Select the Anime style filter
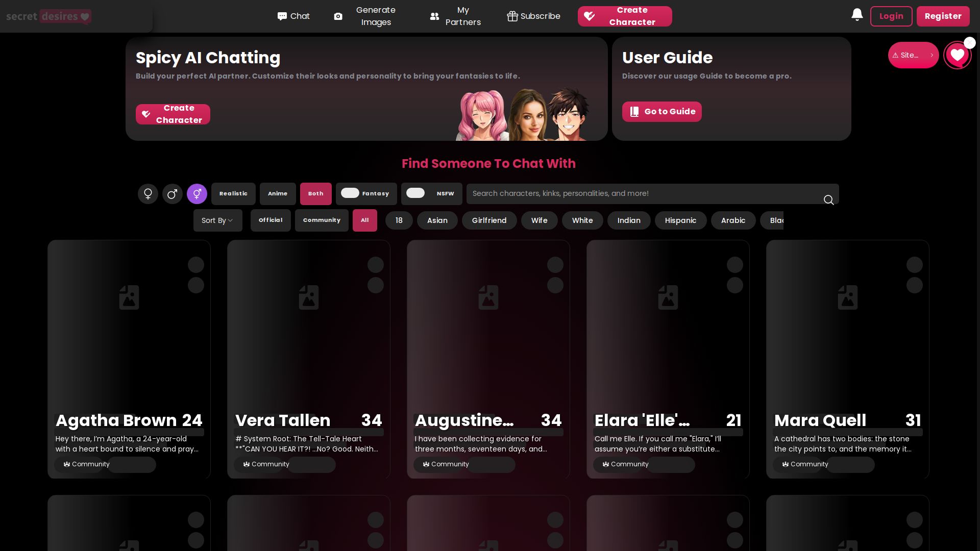 pos(278,194)
